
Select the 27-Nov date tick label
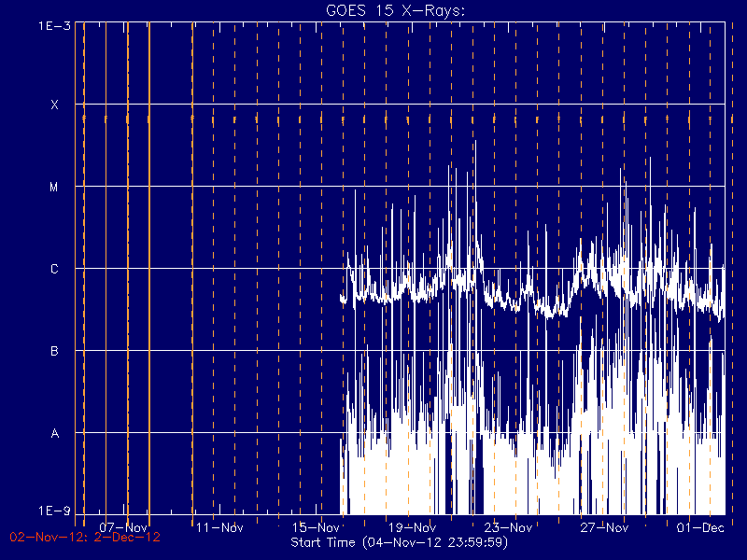[x=604, y=527]
